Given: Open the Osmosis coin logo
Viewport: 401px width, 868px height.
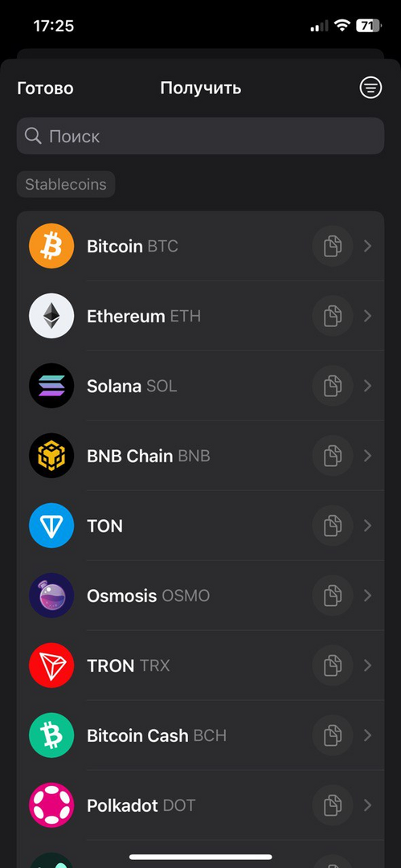Looking at the screenshot, I should point(51,595).
